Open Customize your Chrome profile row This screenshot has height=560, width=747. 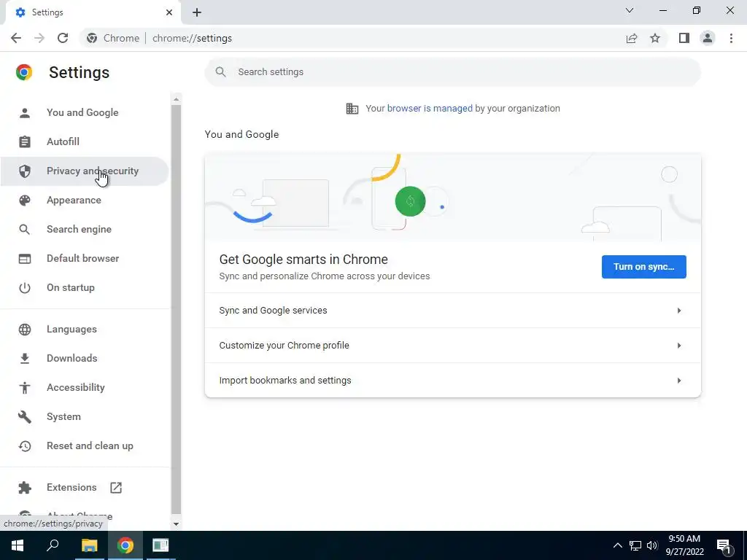click(452, 346)
